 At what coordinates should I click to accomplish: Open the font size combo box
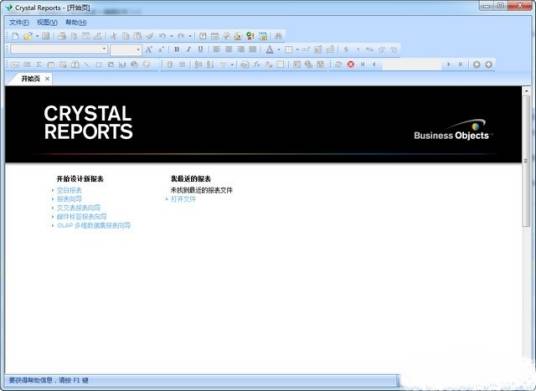(126, 50)
